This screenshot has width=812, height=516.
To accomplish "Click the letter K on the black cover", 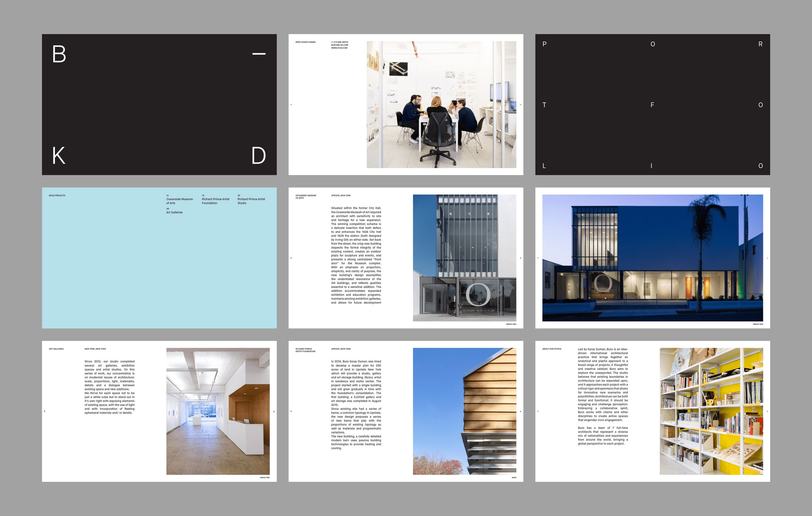I will click(59, 155).
